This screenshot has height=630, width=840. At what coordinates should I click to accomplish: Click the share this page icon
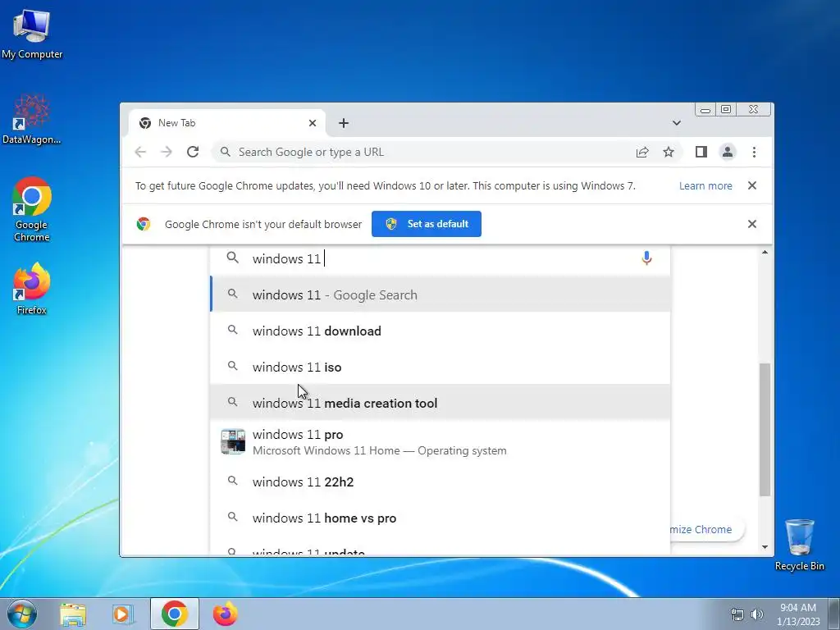642,152
